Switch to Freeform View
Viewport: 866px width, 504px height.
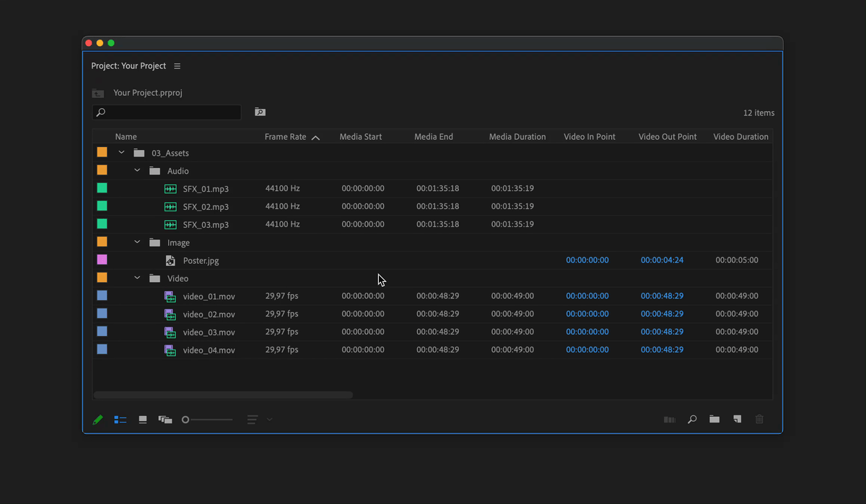[165, 420]
